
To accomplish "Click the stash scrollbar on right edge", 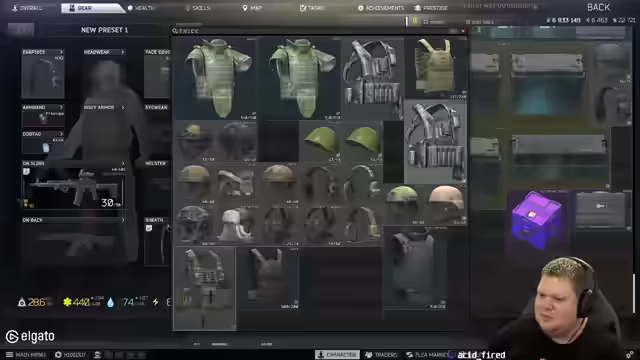I will click(x=634, y=293).
